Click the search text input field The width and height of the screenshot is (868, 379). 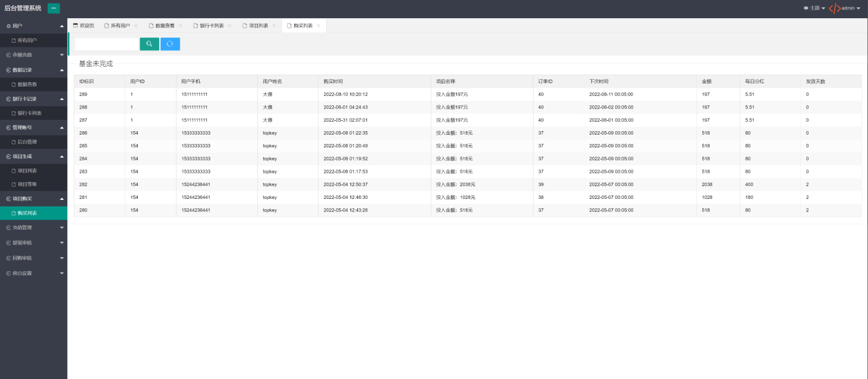coord(107,44)
